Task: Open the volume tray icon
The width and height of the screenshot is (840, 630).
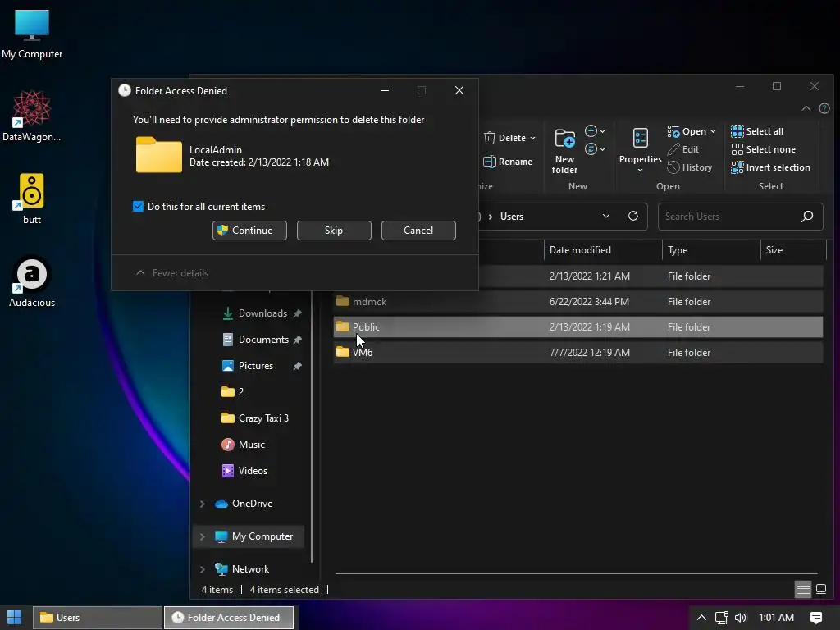Action: pos(741,618)
